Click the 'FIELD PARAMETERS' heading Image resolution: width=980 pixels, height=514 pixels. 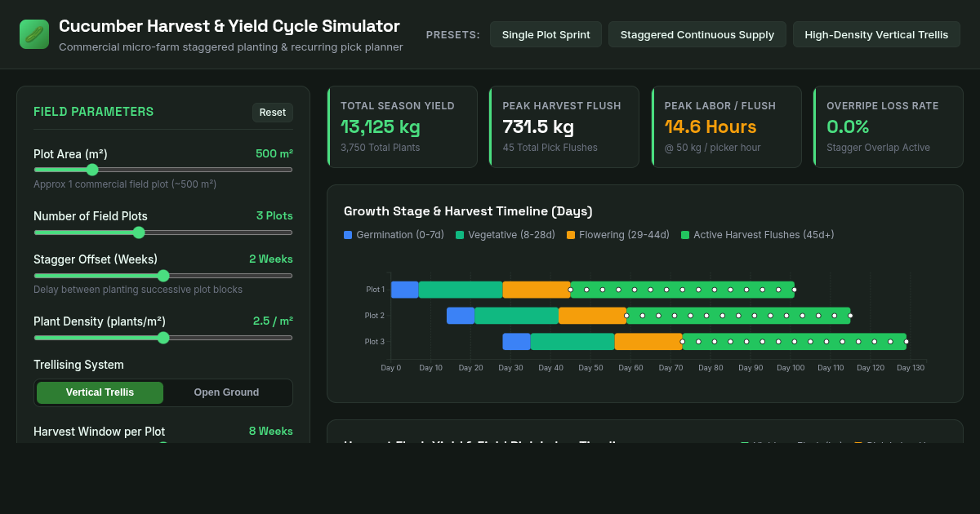(x=93, y=112)
